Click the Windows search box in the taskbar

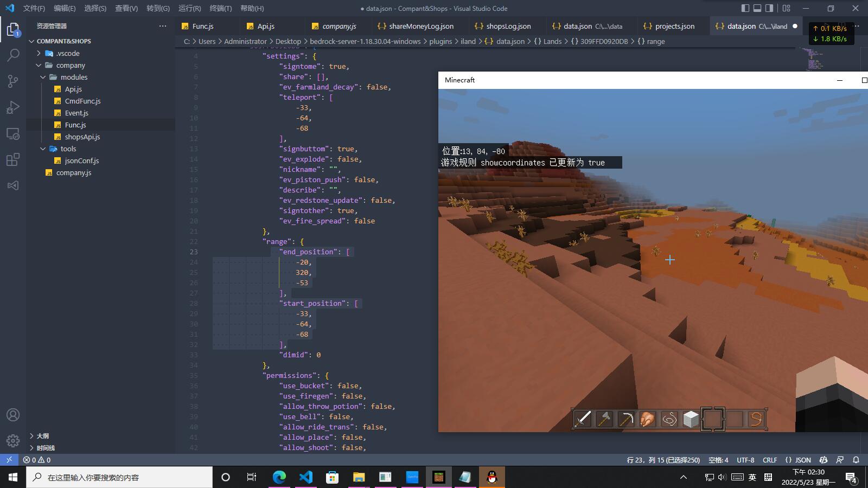(119, 477)
